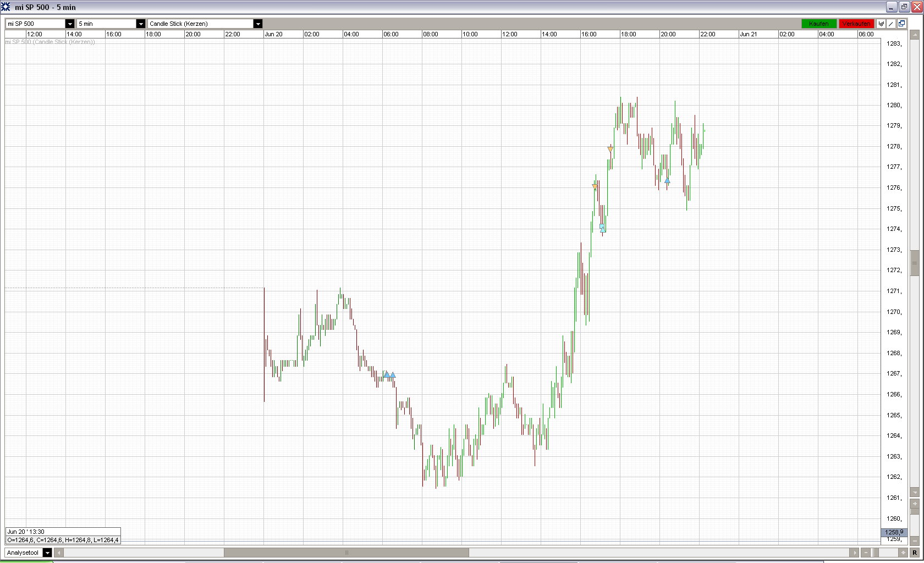Click the vertical price zoom plus button
The width and height of the screenshot is (924, 563).
click(x=915, y=504)
